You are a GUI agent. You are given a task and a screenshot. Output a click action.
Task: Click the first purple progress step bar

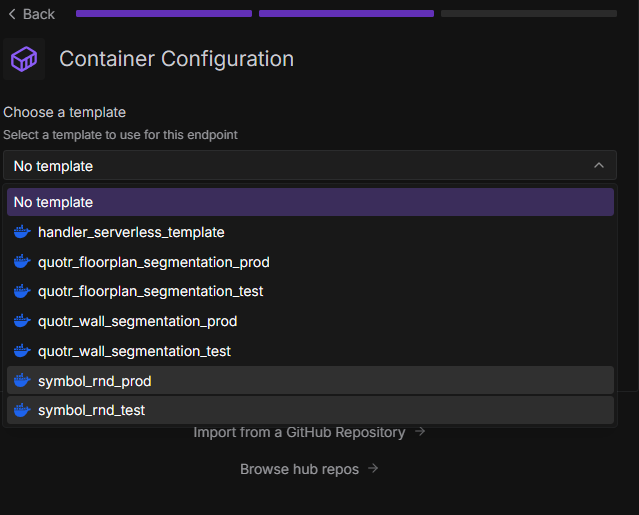(163, 14)
